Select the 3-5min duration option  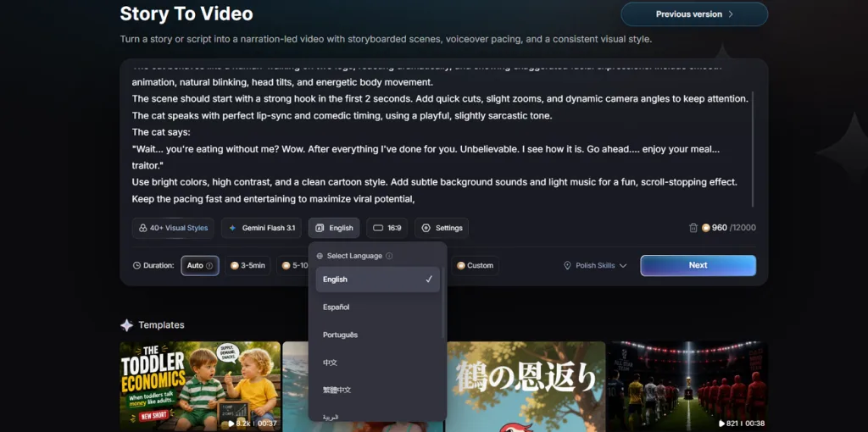248,265
